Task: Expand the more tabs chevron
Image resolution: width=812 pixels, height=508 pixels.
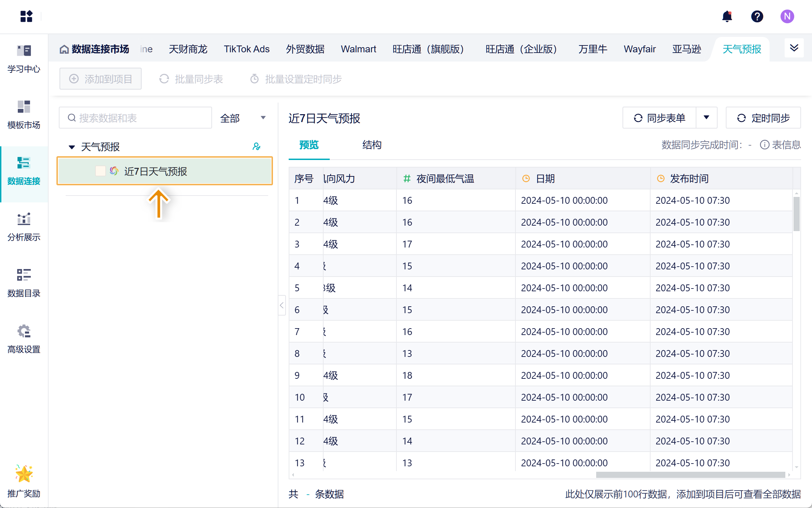Action: tap(794, 48)
